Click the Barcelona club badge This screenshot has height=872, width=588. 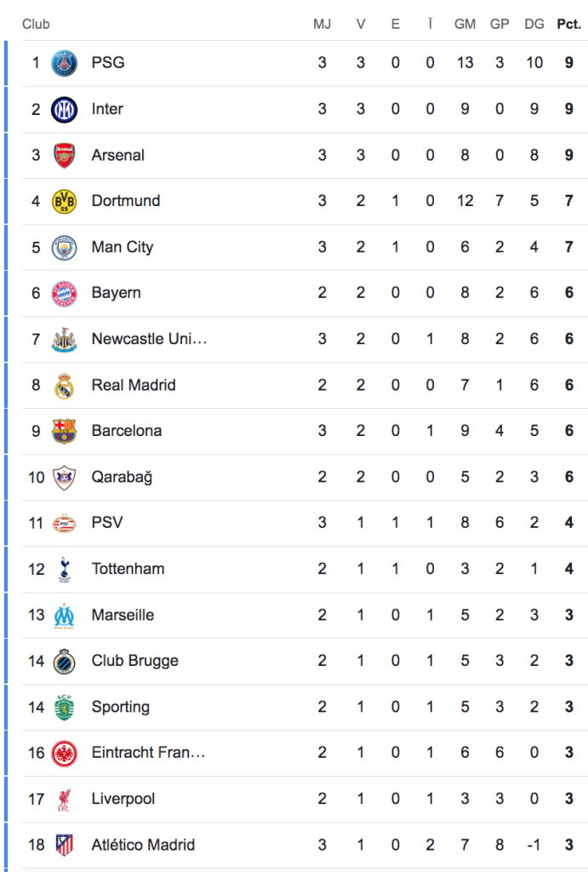pos(65,431)
